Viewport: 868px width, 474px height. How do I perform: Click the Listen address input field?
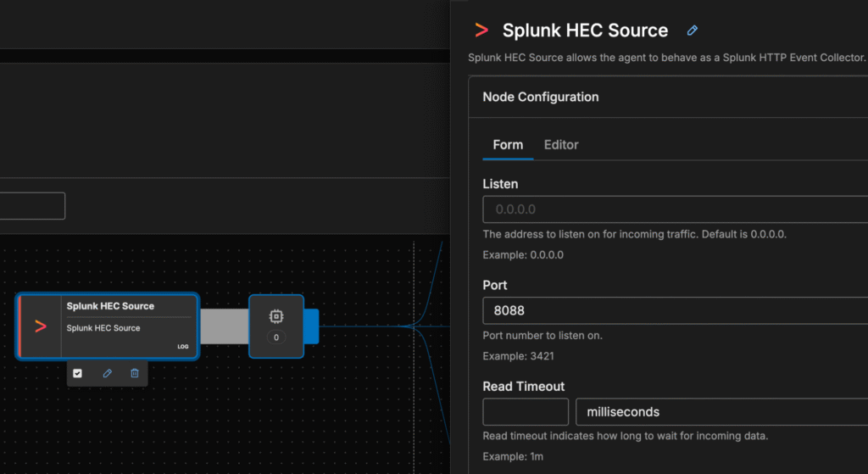click(x=675, y=209)
